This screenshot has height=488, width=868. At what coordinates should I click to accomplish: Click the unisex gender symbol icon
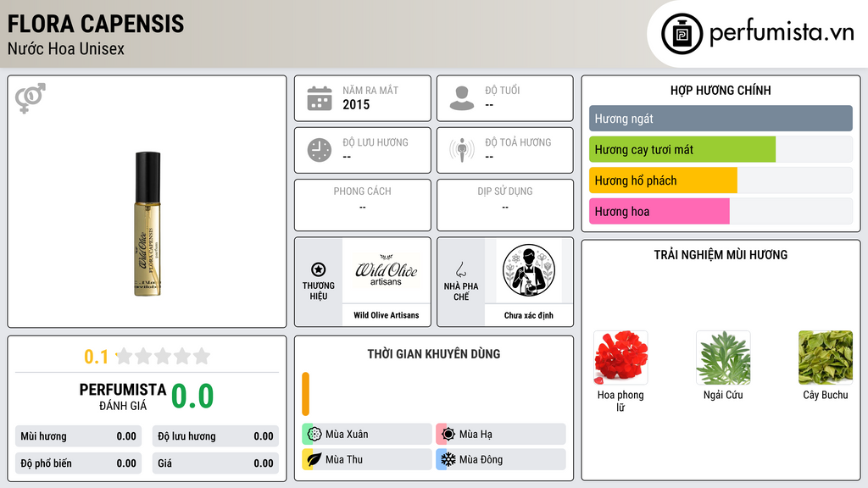tap(31, 98)
